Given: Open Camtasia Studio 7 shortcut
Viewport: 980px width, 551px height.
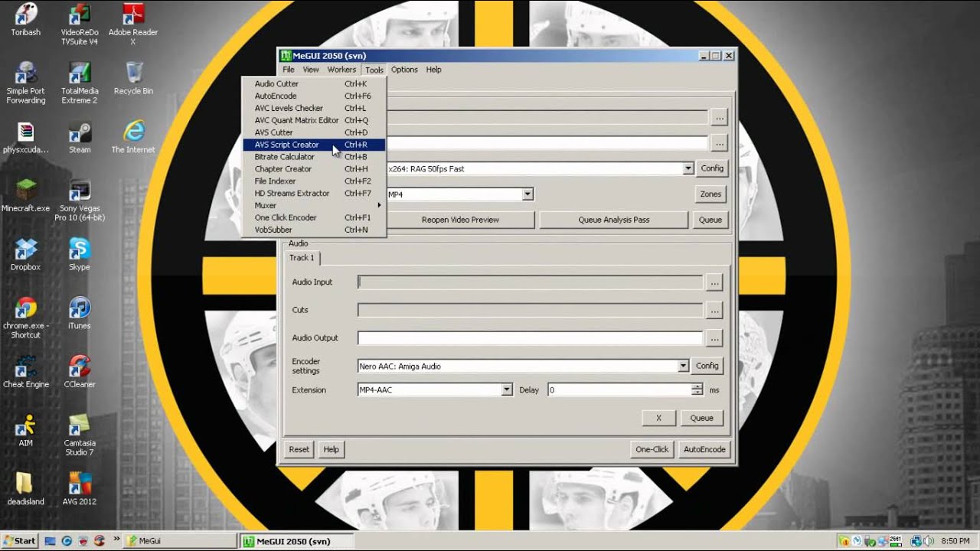Looking at the screenshot, I should pos(80,435).
